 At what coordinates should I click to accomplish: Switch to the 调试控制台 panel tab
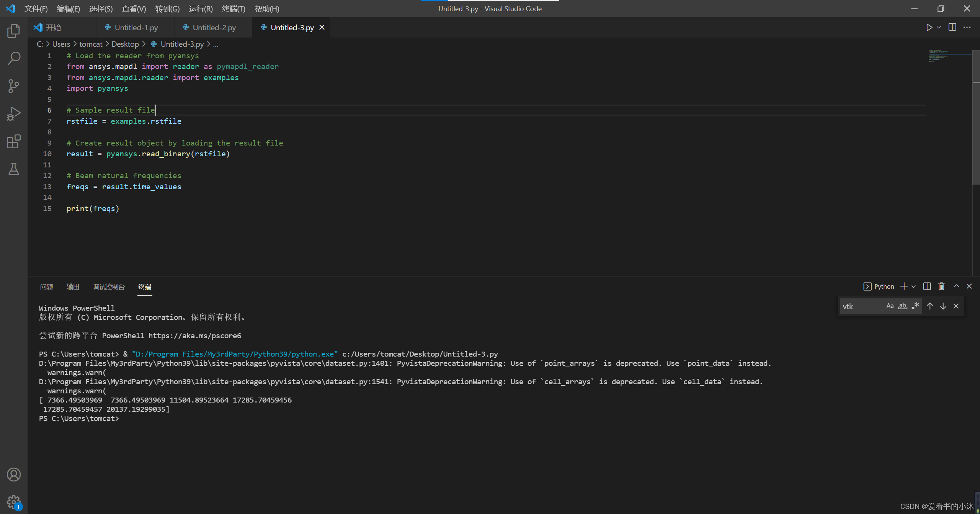[109, 287]
